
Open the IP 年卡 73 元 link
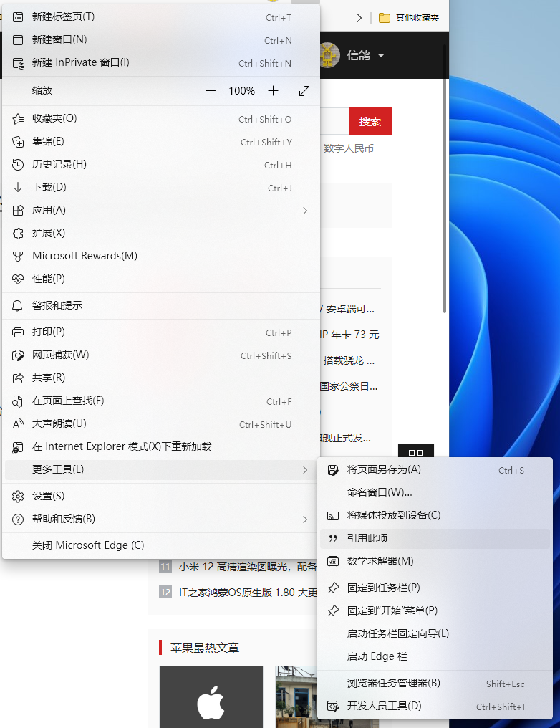(349, 335)
